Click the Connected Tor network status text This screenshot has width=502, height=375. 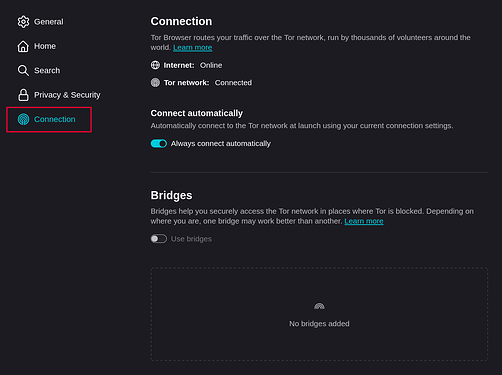click(x=233, y=83)
